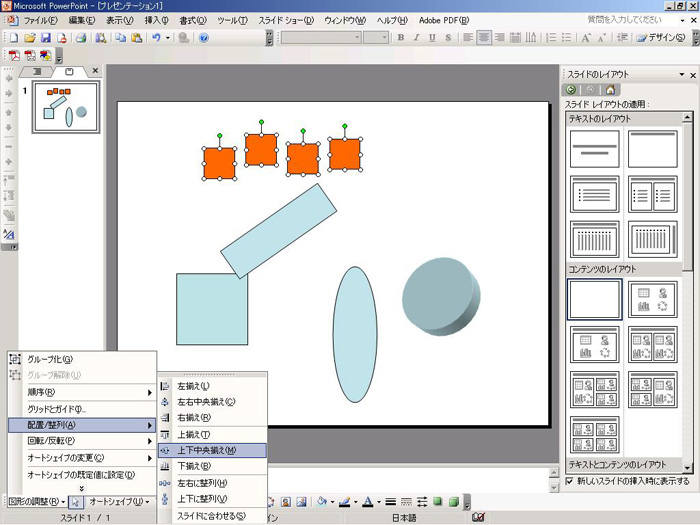Click the Copy icon in toolbar

pyautogui.click(x=121, y=38)
